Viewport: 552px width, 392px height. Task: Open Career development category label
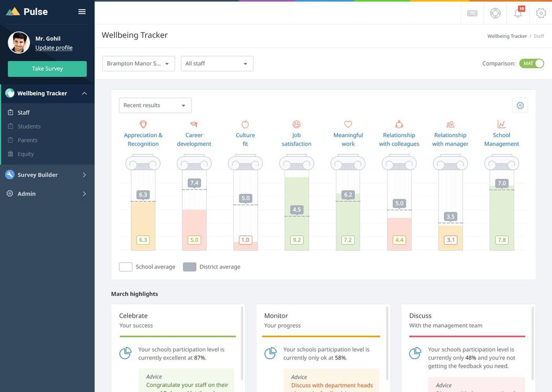point(194,139)
